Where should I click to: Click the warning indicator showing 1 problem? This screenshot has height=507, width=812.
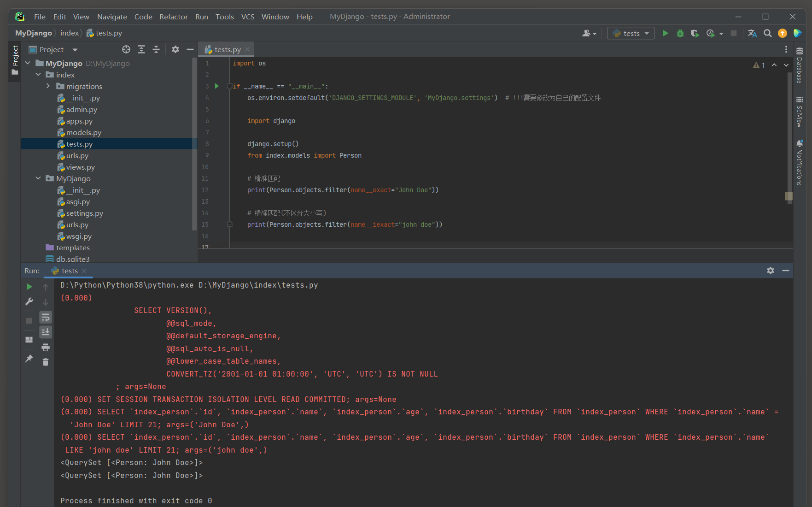(x=759, y=65)
